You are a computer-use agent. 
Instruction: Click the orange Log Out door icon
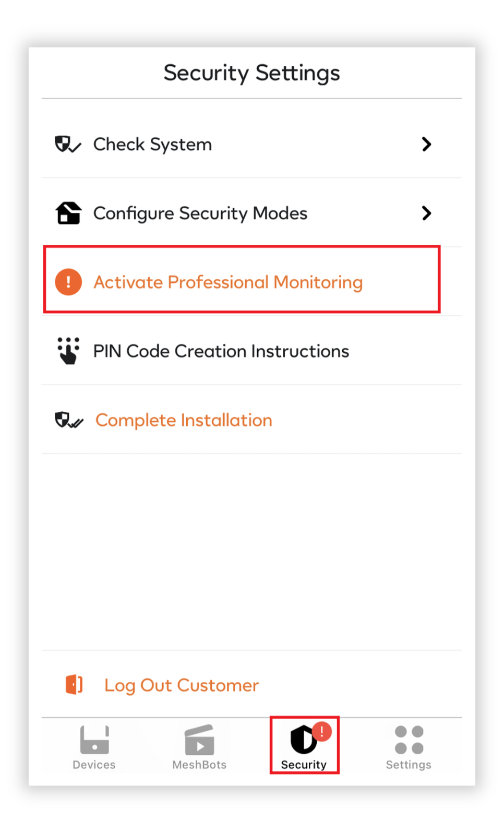tap(74, 684)
